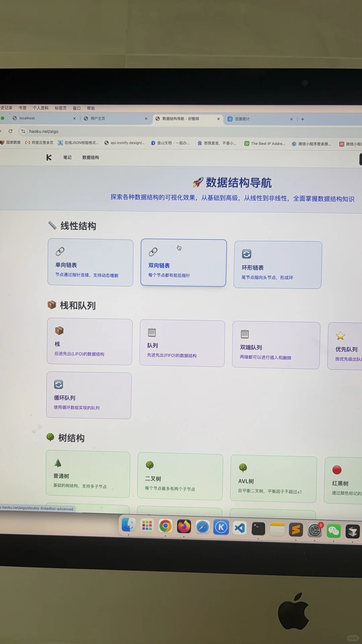Open Finder from the Dock
This screenshot has width=362, height=644.
128,525
